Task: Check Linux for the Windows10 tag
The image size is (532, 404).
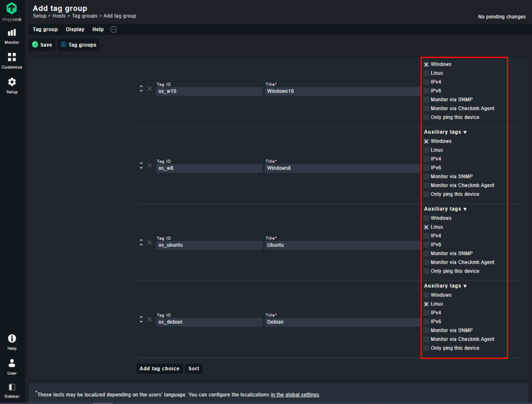Action: [x=426, y=73]
